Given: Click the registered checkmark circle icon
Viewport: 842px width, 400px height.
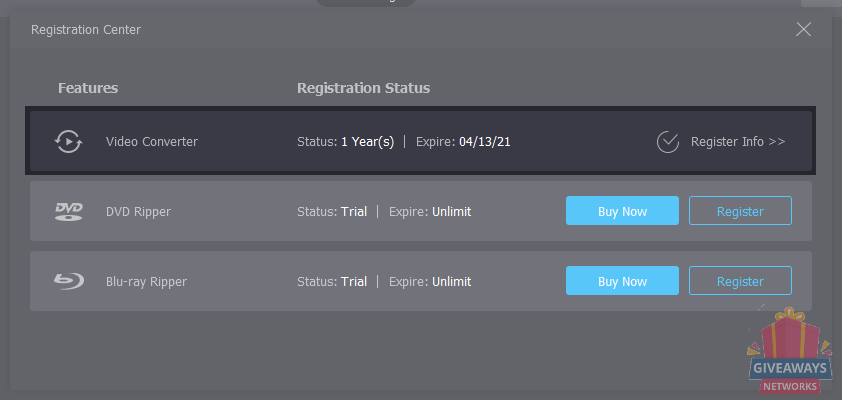Looking at the screenshot, I should click(x=668, y=142).
